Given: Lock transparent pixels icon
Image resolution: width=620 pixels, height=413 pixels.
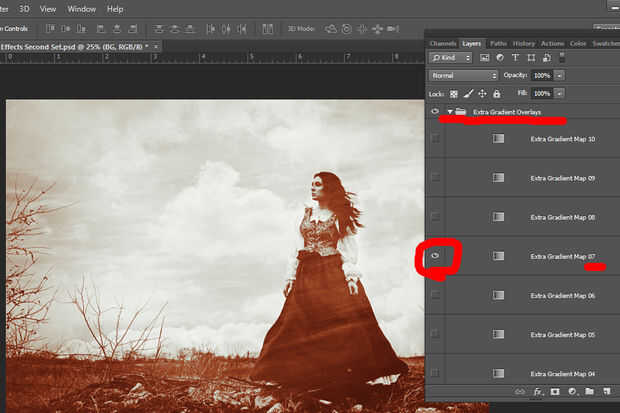Looking at the screenshot, I should (x=453, y=93).
